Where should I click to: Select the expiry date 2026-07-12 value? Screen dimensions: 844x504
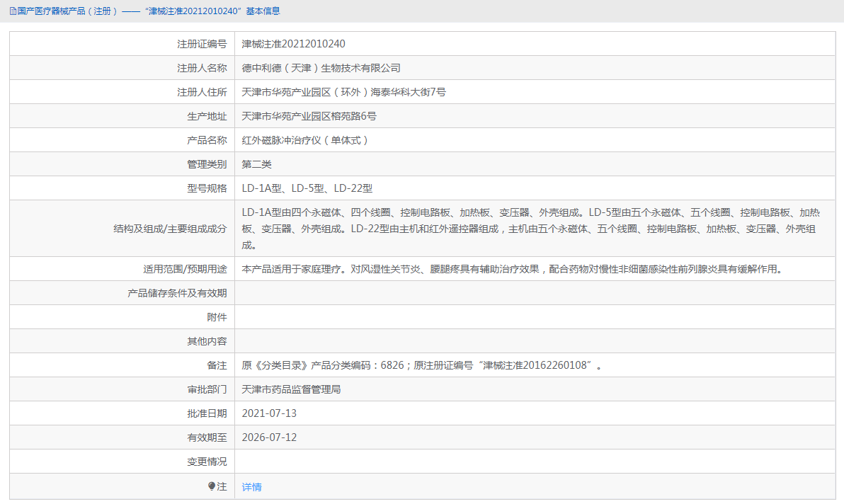click(x=272, y=437)
